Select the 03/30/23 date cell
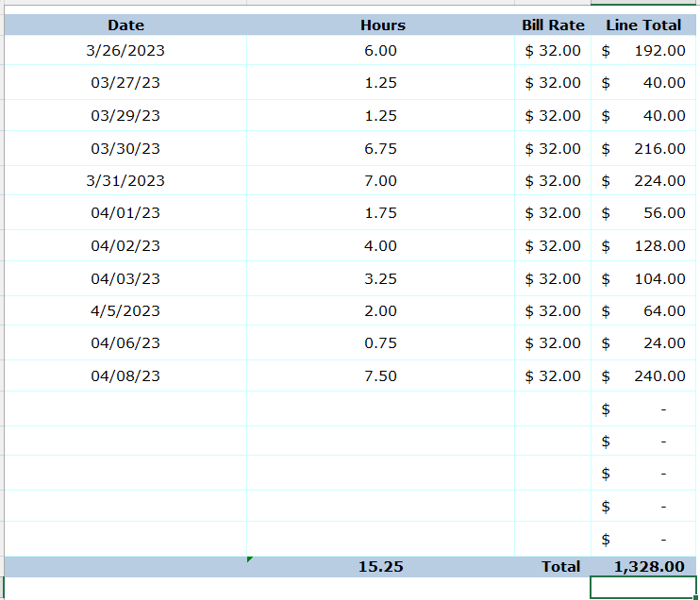 tap(125, 149)
